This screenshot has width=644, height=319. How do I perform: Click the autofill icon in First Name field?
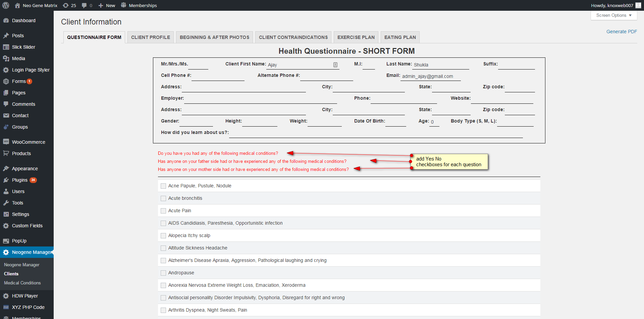335,65
